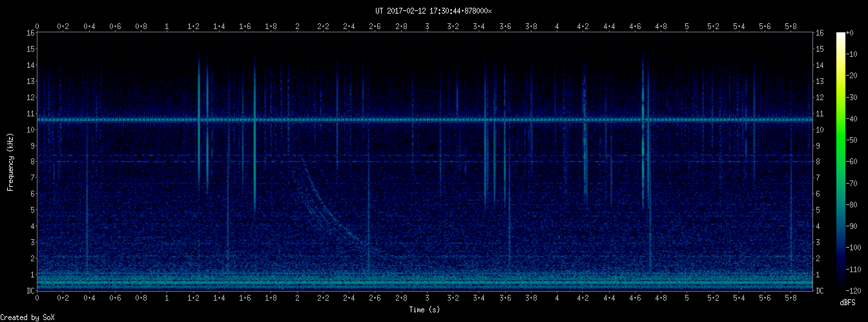Click the 16 kHz tick on the right axis
This screenshot has width=868, height=322.
(x=820, y=32)
